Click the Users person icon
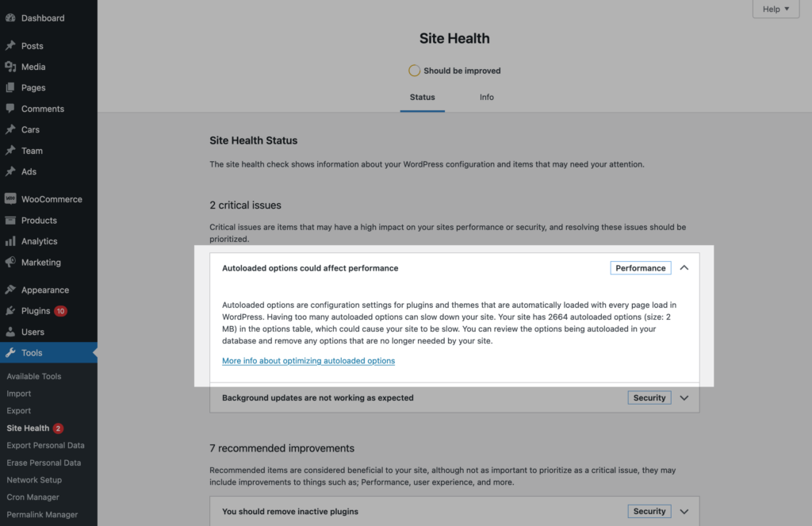This screenshot has height=526, width=812. pyautogui.click(x=10, y=332)
